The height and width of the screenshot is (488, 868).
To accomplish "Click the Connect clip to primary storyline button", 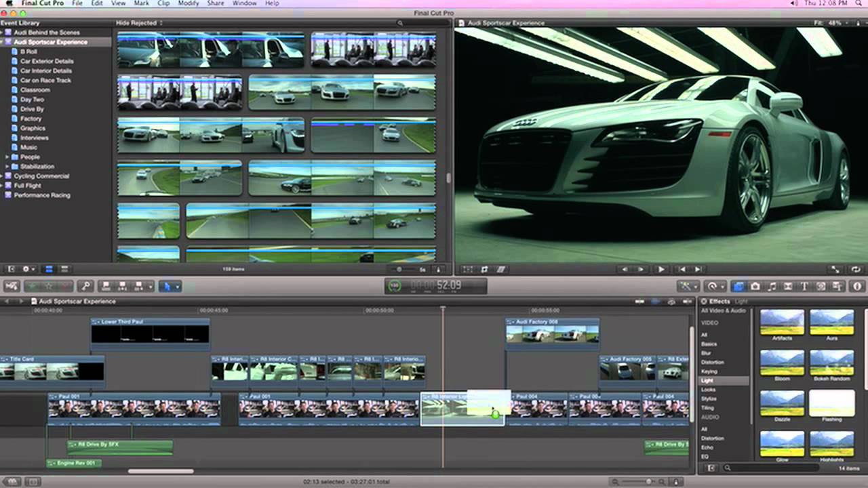I will [x=106, y=286].
